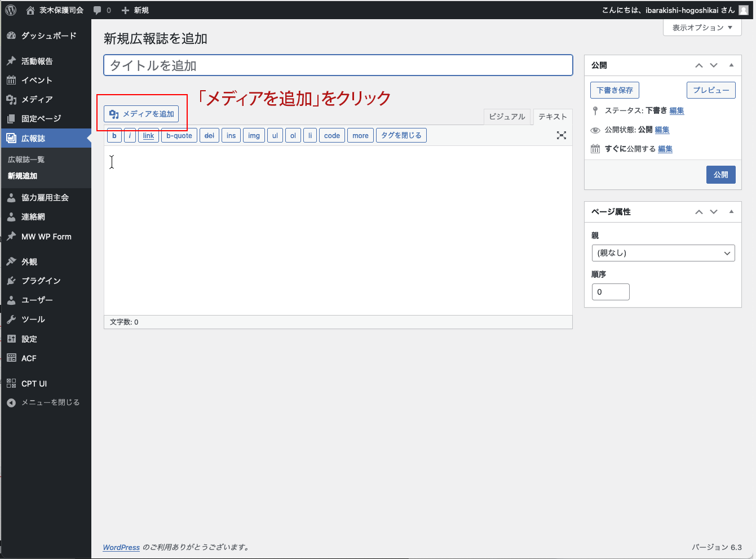Open CPT UI in the sidebar
Viewport: 756px width, 559px height.
point(34,383)
